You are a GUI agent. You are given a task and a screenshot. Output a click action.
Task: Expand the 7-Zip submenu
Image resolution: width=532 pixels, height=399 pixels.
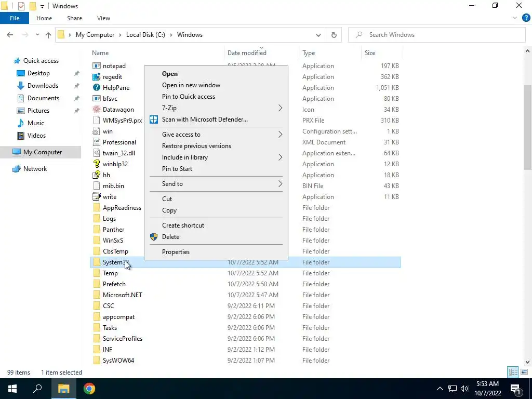point(280,108)
